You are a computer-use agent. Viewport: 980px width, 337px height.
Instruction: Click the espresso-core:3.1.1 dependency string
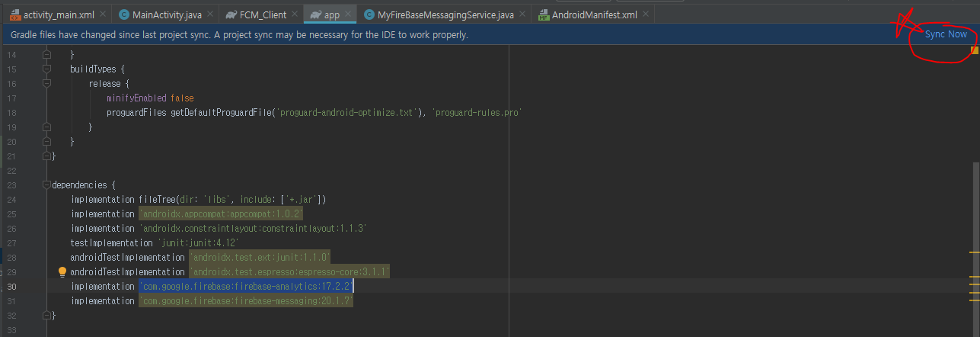pos(289,272)
